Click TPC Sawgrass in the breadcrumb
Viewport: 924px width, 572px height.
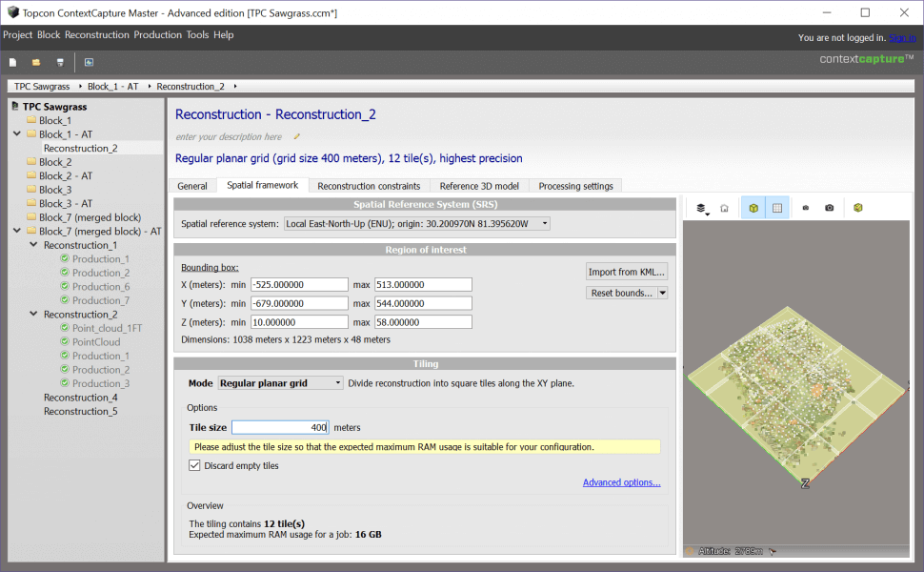tap(42, 86)
